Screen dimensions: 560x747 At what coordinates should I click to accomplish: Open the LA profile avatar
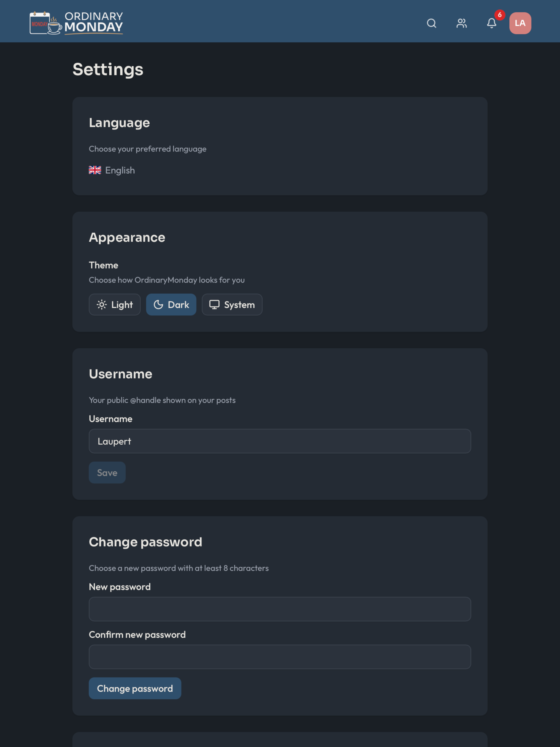pyautogui.click(x=520, y=23)
